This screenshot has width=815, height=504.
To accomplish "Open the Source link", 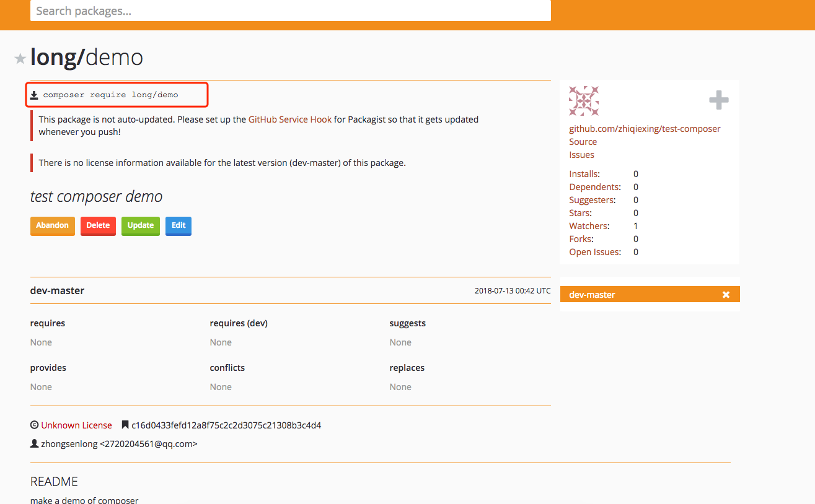I will (583, 142).
